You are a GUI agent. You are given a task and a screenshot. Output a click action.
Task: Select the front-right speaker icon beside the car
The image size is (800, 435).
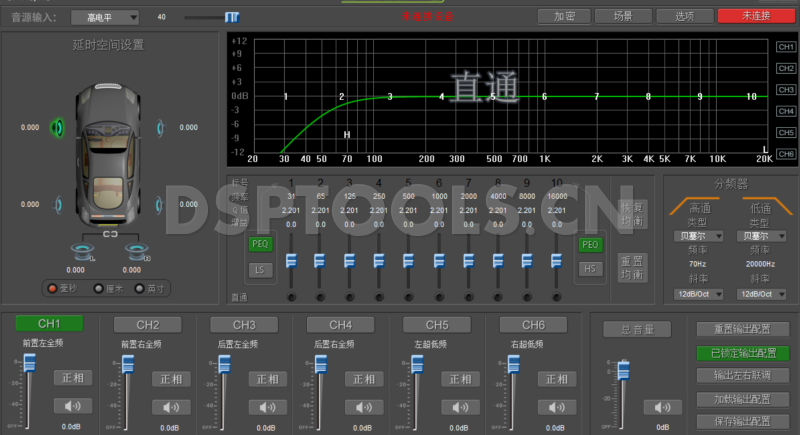(158, 128)
